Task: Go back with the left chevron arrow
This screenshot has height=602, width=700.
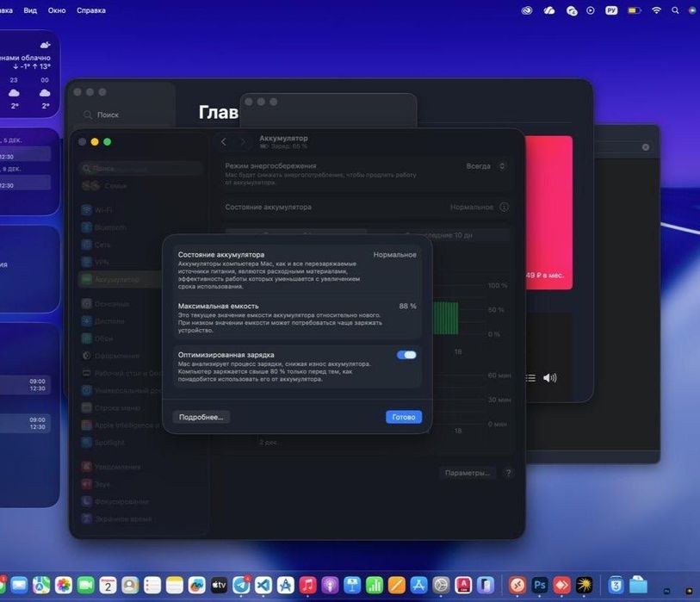Action: [224, 142]
